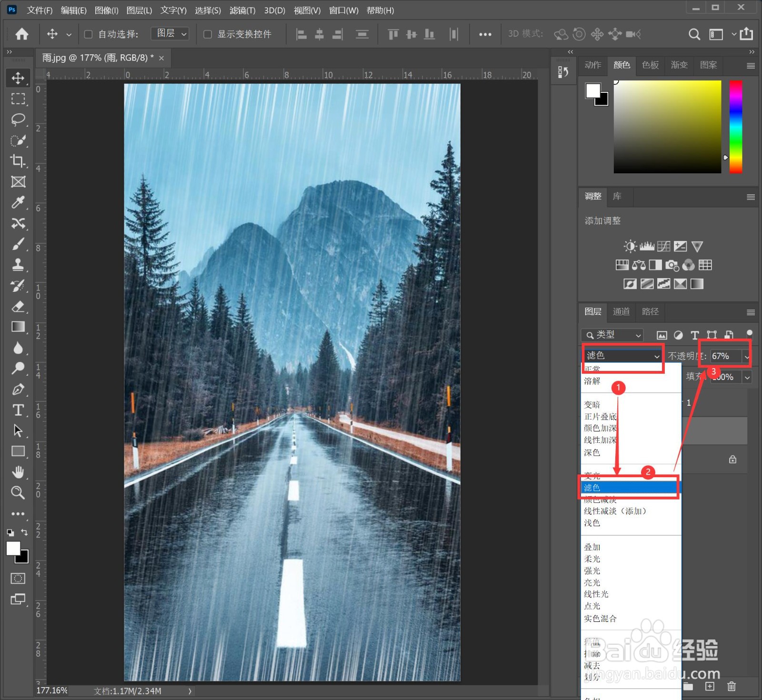
Task: Select the Rectangle shape tool
Action: click(18, 451)
